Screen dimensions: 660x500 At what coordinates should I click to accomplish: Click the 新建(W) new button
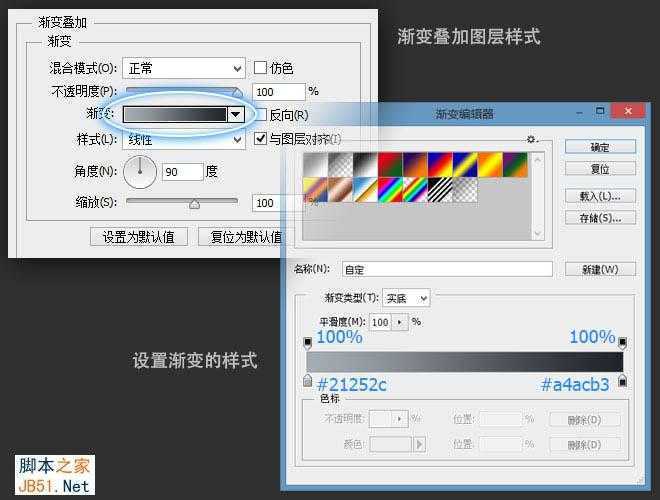tap(600, 269)
